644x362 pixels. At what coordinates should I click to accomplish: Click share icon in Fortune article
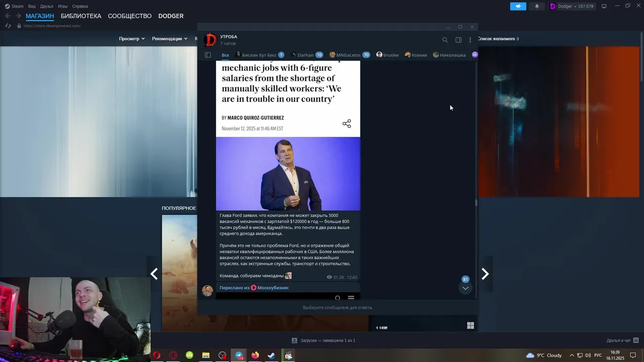point(347,124)
